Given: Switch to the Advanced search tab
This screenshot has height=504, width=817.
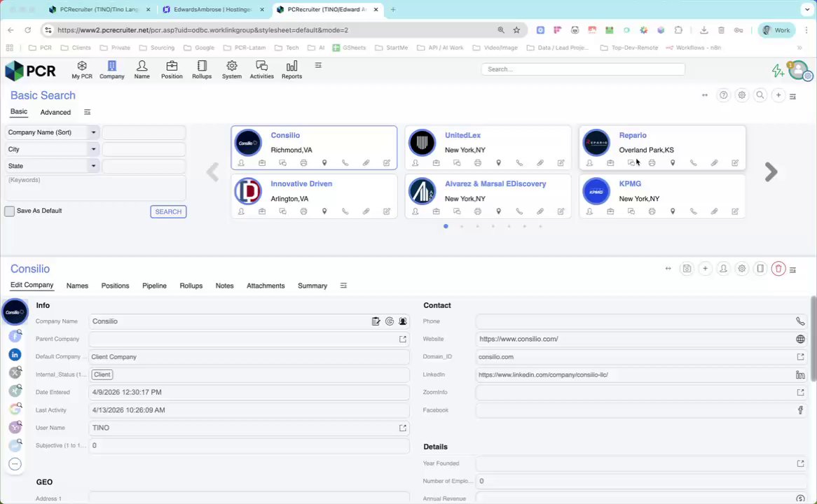Looking at the screenshot, I should pyautogui.click(x=55, y=112).
